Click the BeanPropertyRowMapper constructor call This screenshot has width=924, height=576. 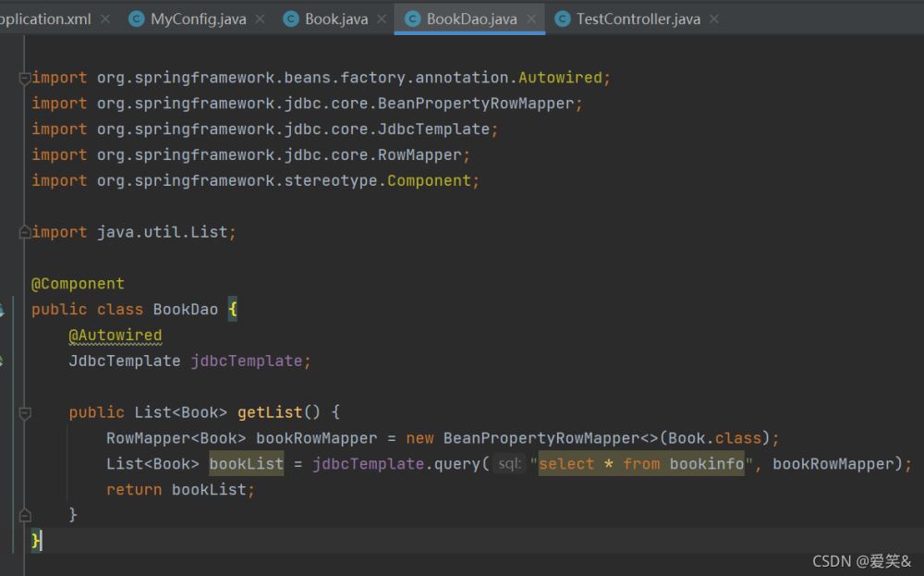point(541,438)
